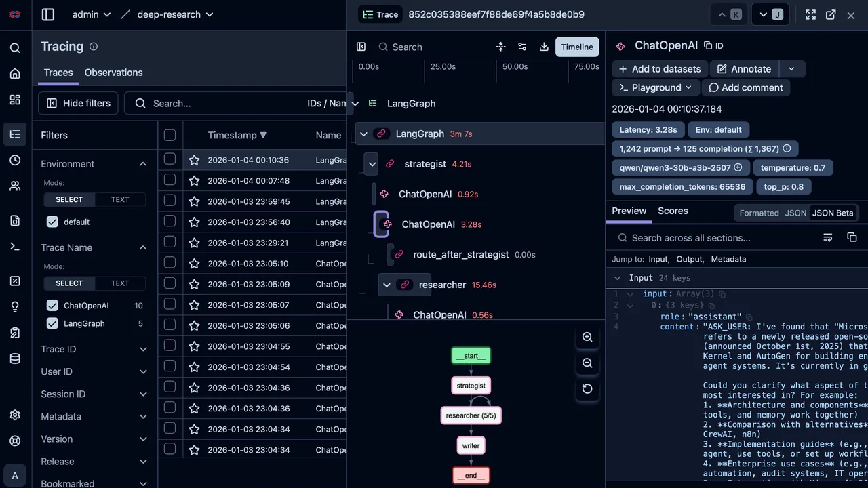Click the Annotate button
The width and height of the screenshot is (868, 488).
(x=744, y=68)
